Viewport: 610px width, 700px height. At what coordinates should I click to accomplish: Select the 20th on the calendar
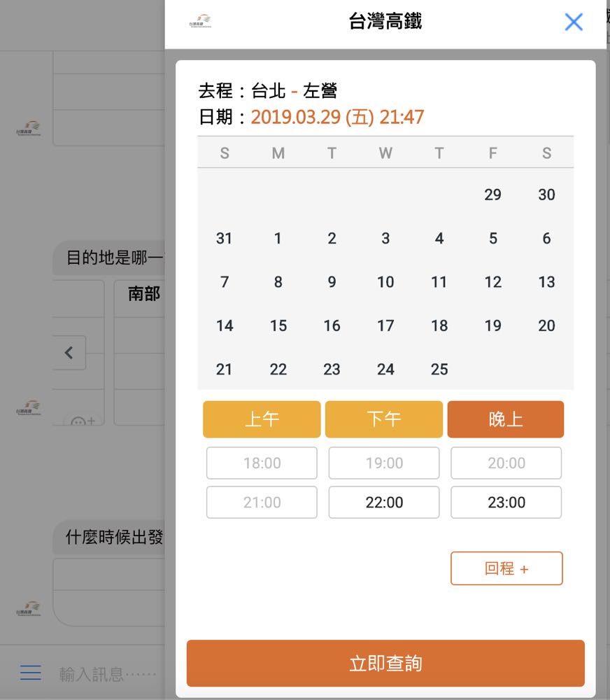tap(546, 326)
